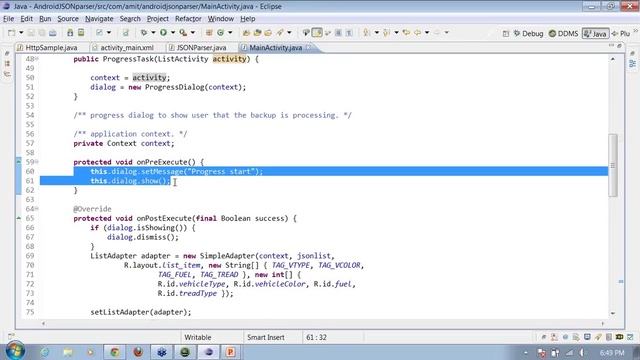Click the '@Override' annotation at line 64
This screenshot has height=360, width=640.
[92, 209]
